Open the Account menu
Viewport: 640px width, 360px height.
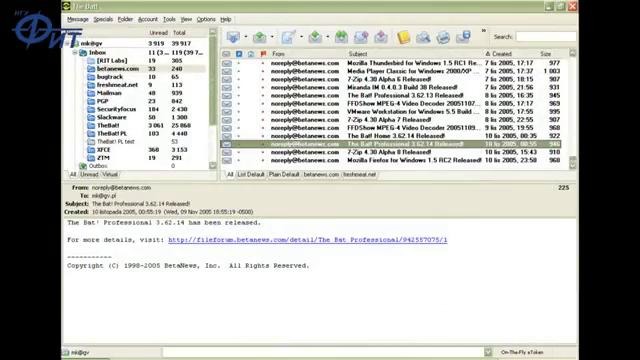click(148, 20)
